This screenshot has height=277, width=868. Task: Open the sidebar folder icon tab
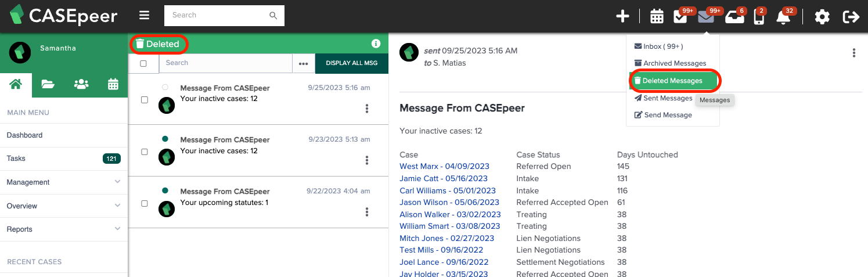48,84
